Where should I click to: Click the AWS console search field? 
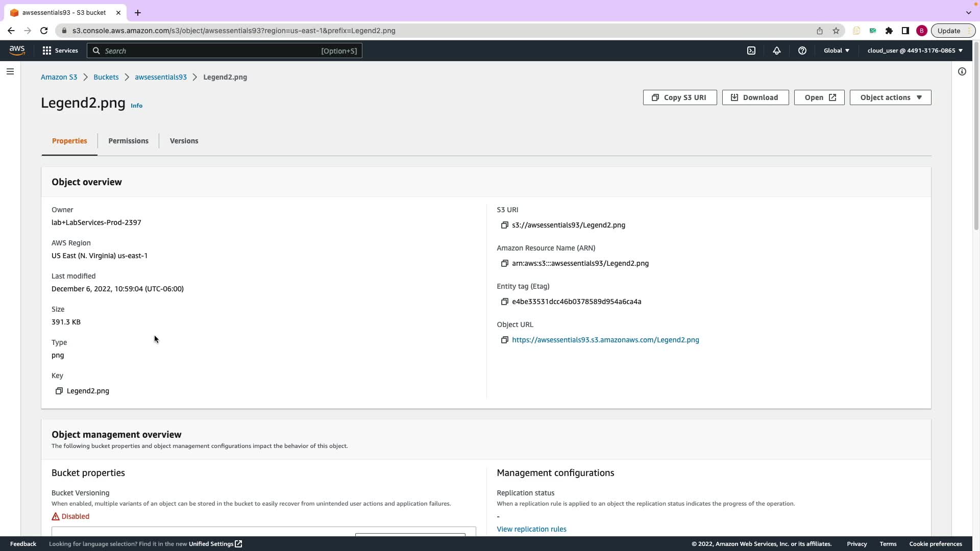(x=225, y=51)
